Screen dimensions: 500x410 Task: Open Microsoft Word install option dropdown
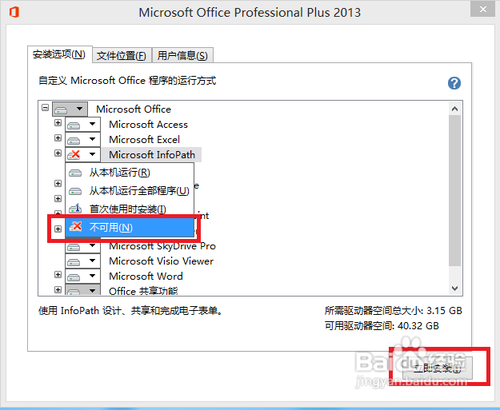(83, 276)
